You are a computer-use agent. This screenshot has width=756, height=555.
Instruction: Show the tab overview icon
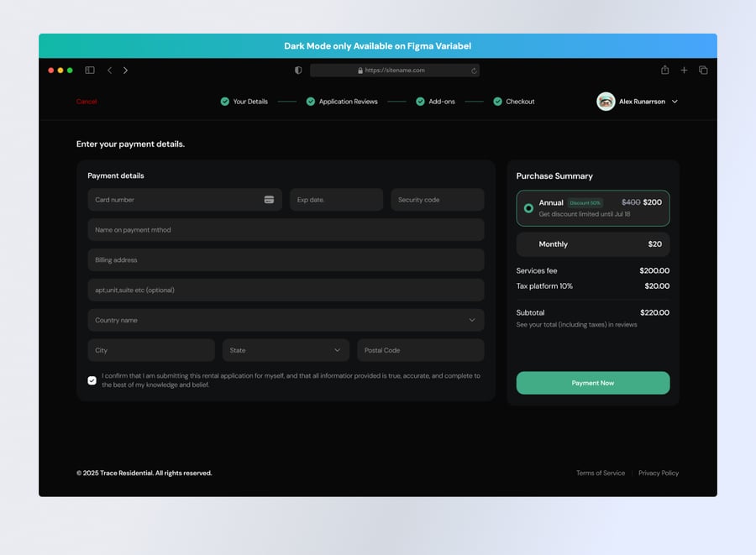[703, 71]
